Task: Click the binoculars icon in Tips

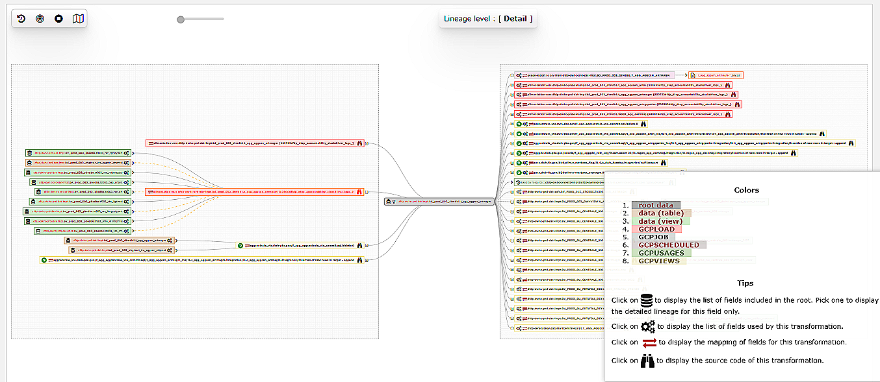Action: pos(648,360)
